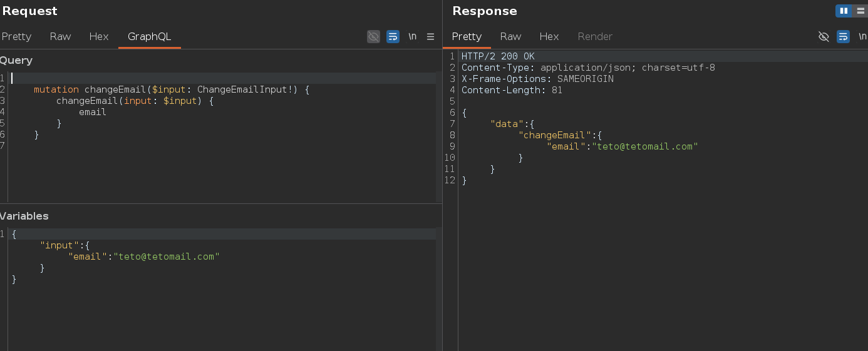This screenshot has height=351, width=868.
Task: Switch Request view to Pretty tab
Action: pyautogui.click(x=16, y=36)
